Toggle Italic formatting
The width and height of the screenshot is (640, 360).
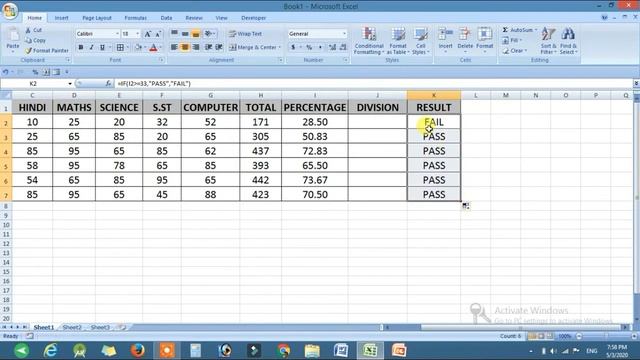click(91, 47)
